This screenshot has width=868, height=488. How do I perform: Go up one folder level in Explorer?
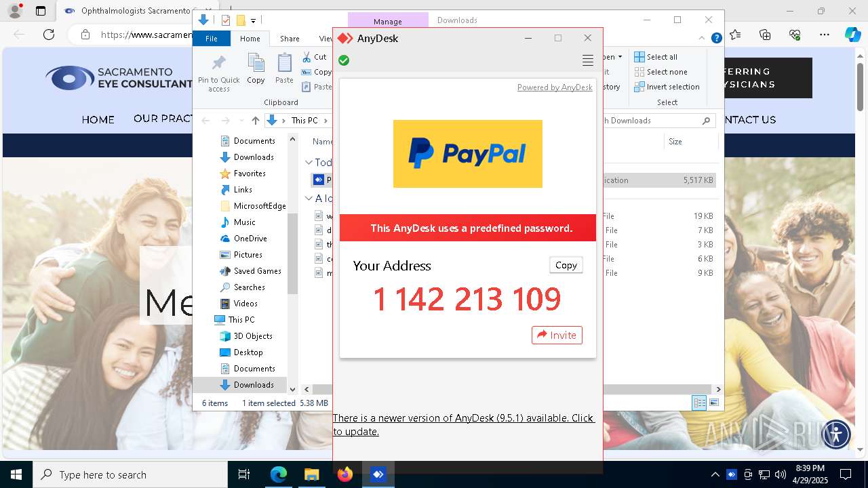255,121
